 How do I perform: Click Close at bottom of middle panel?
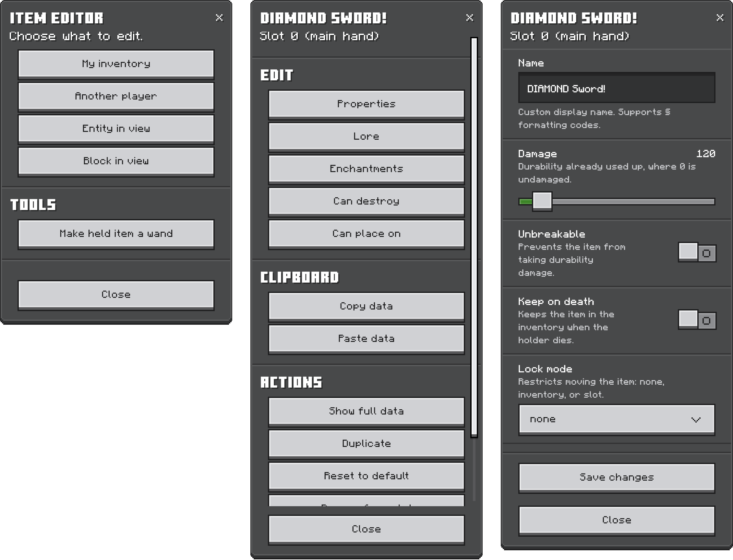coord(366,530)
